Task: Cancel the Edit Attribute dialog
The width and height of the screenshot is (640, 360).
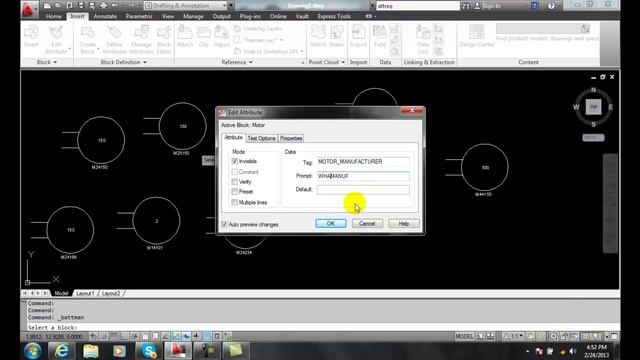Action: point(367,224)
